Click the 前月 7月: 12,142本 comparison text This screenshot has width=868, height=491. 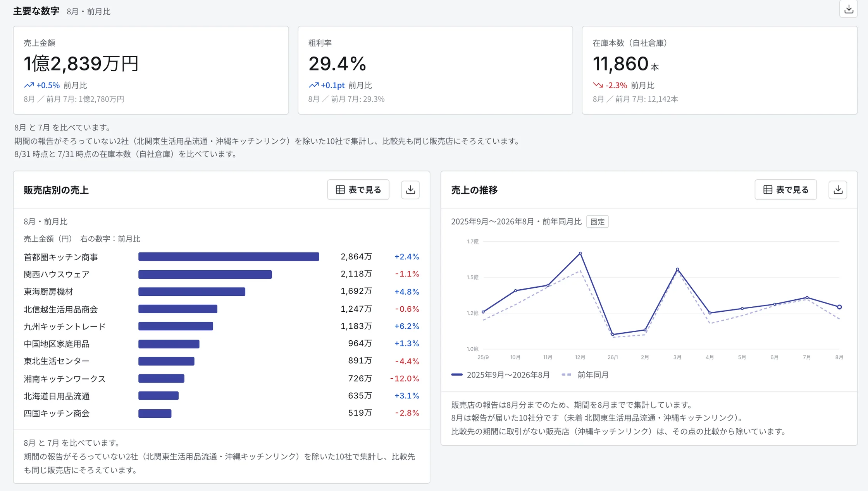647,99
